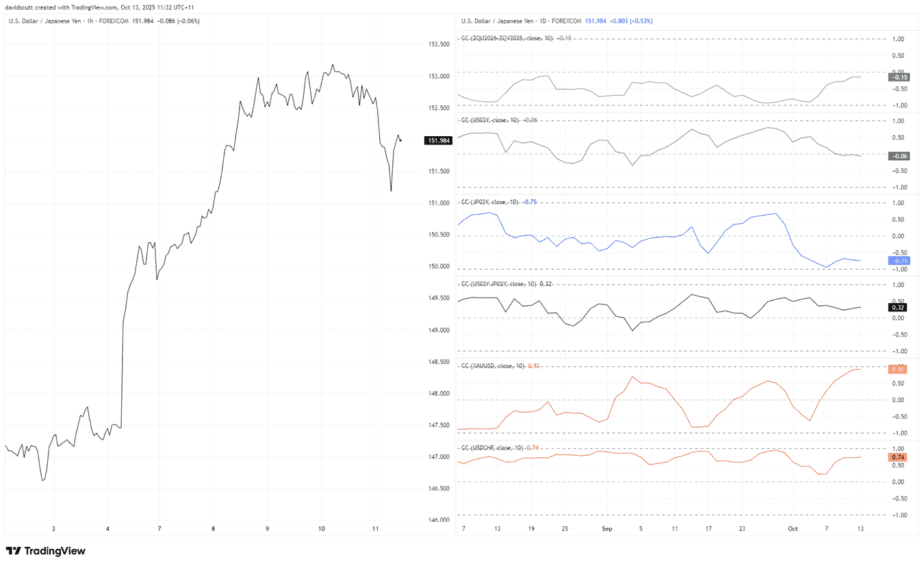Viewport: 924px width, 566px height.
Task: Click the orange 0.92 value badge
Action: [x=897, y=370]
